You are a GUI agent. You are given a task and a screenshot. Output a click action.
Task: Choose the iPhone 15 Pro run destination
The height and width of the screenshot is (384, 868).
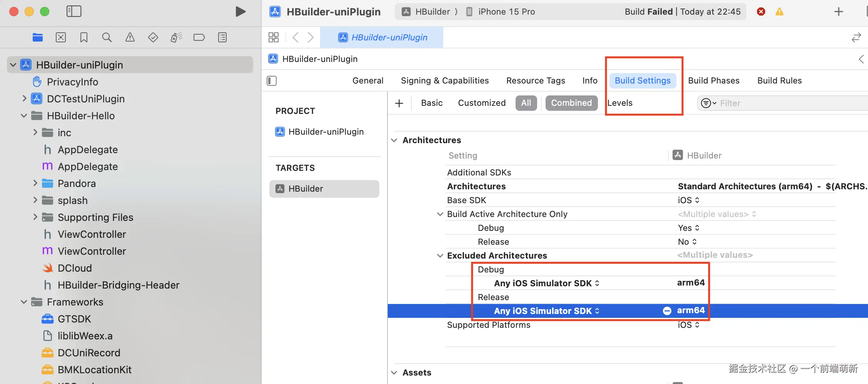click(501, 12)
